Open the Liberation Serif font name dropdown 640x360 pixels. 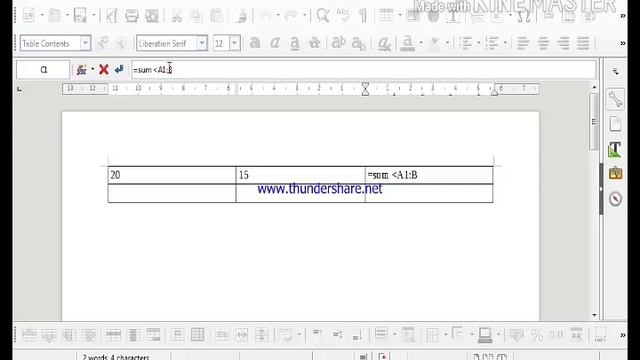click(202, 43)
